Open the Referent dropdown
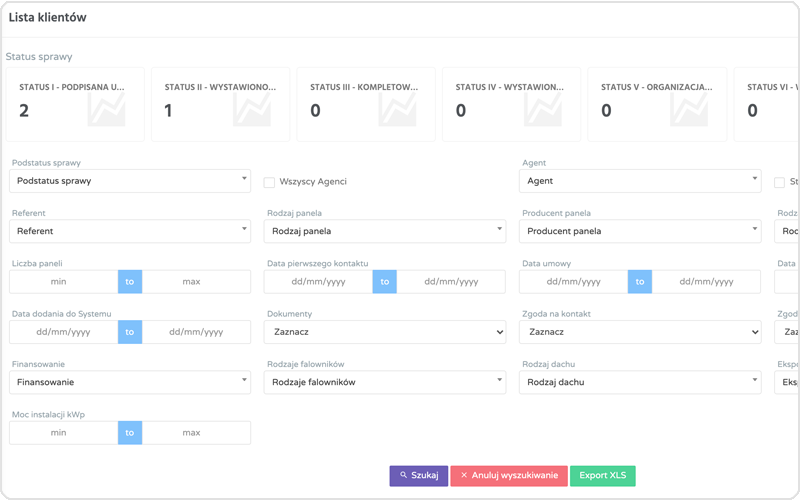The width and height of the screenshot is (800, 500). pyautogui.click(x=130, y=231)
